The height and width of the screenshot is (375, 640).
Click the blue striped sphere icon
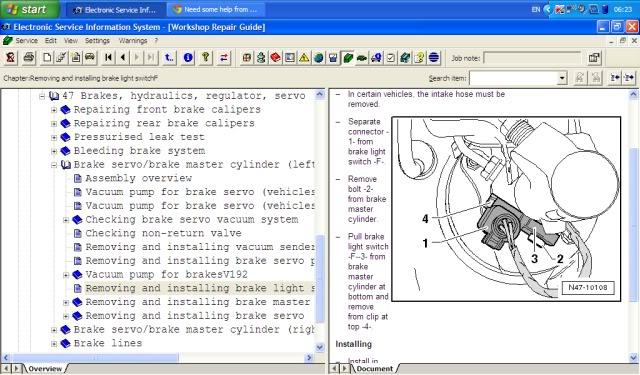pos(434,58)
